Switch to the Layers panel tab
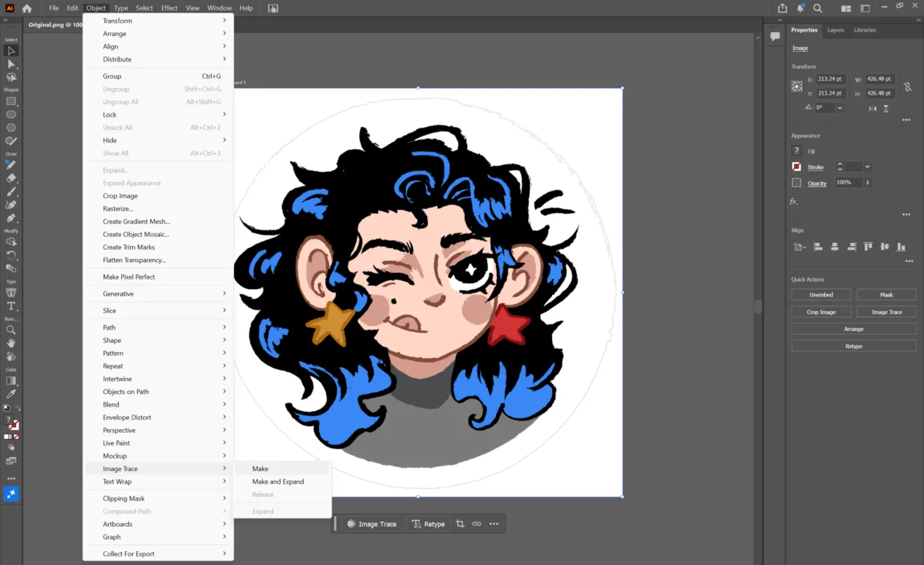 tap(835, 30)
